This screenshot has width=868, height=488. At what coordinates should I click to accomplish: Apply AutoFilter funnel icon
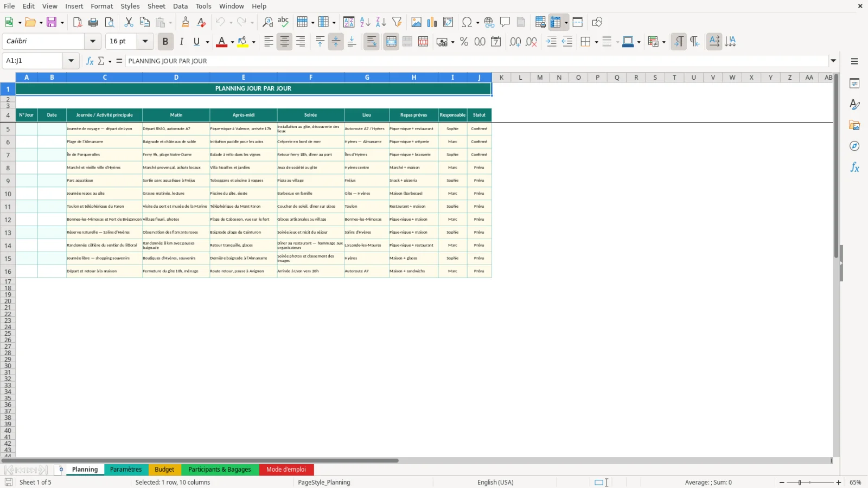pos(397,22)
